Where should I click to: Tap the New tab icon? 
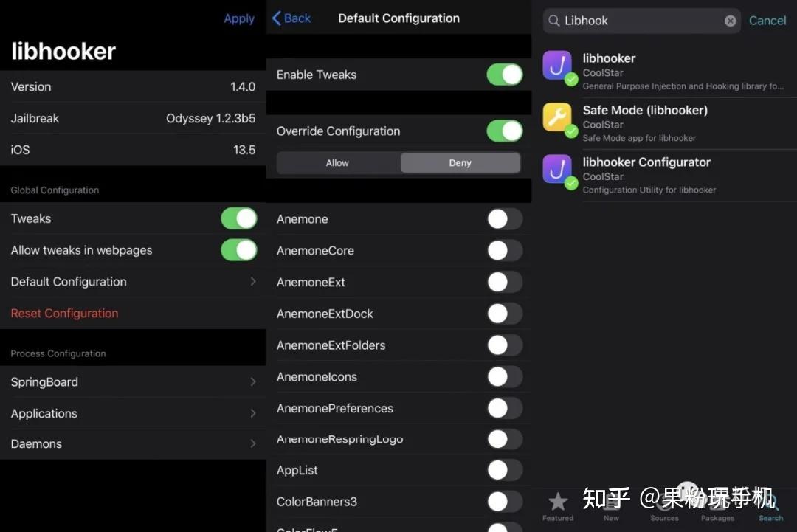(x=611, y=500)
